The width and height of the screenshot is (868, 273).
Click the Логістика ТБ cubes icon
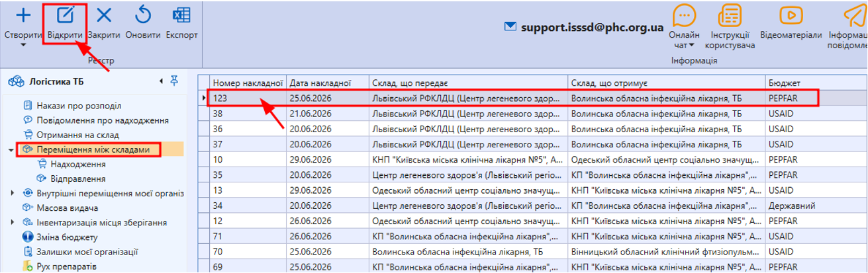[x=15, y=81]
